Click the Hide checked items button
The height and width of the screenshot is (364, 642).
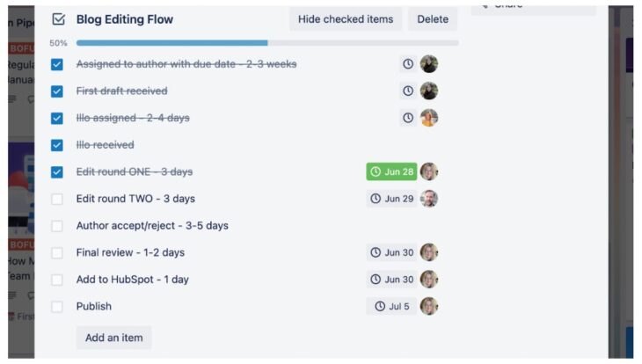click(345, 19)
